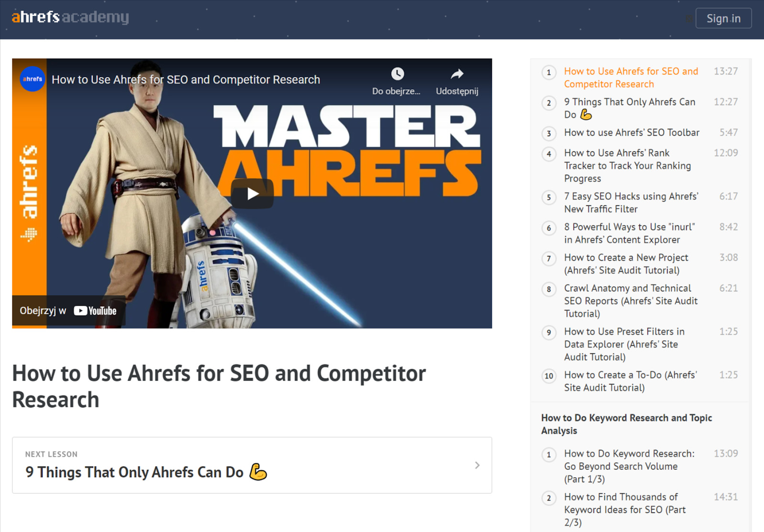The width and height of the screenshot is (764, 532).
Task: Click the 6:17 duration text
Action: (729, 196)
